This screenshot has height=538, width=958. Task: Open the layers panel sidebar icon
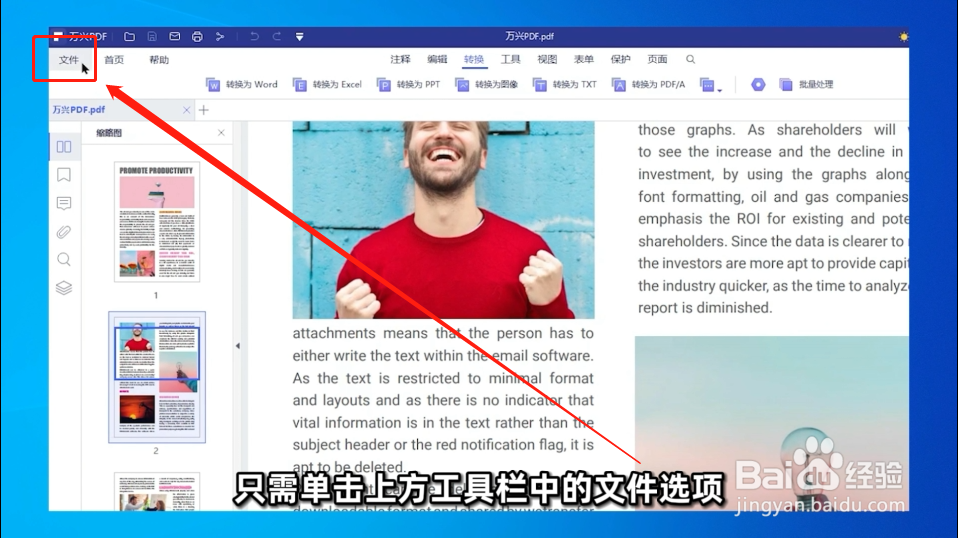tap(64, 288)
